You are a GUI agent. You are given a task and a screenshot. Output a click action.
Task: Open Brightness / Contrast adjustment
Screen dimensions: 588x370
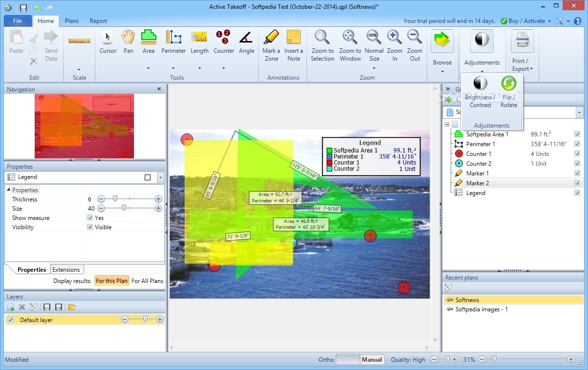[480, 92]
